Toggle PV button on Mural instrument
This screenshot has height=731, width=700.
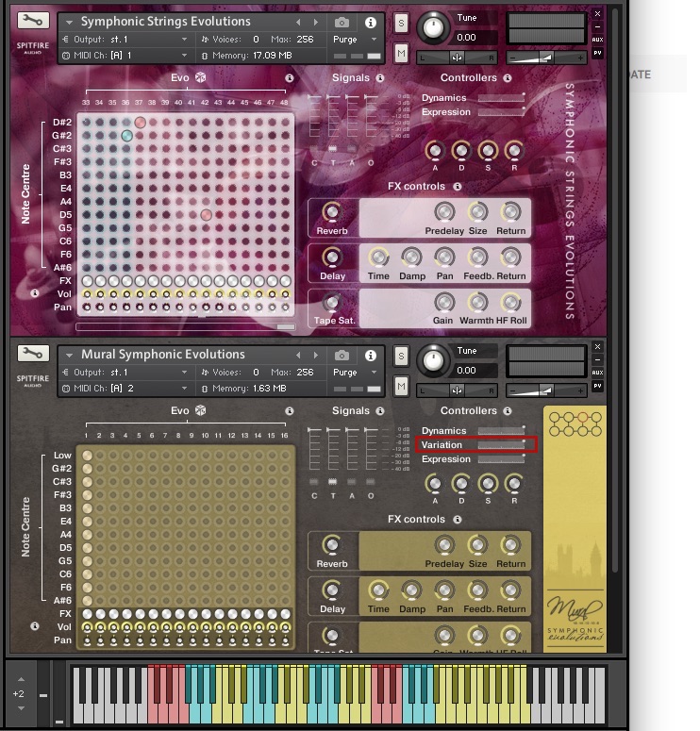597,386
